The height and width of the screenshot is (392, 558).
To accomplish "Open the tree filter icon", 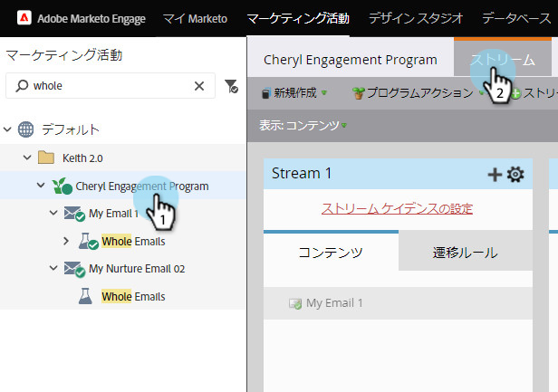I will (x=231, y=86).
